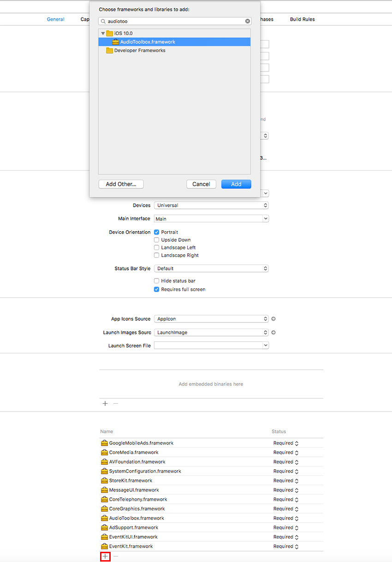Click minus button under embedded binaries
This screenshot has width=392, height=562.
point(116,403)
